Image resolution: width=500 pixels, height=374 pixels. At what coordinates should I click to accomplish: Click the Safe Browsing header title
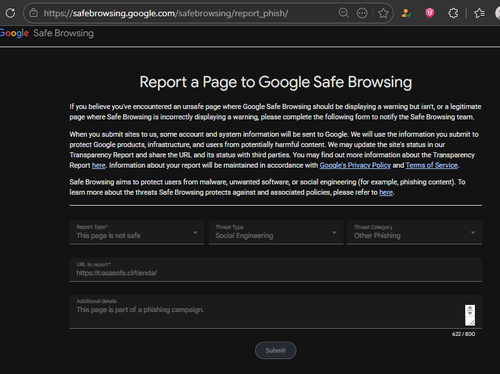(63, 33)
